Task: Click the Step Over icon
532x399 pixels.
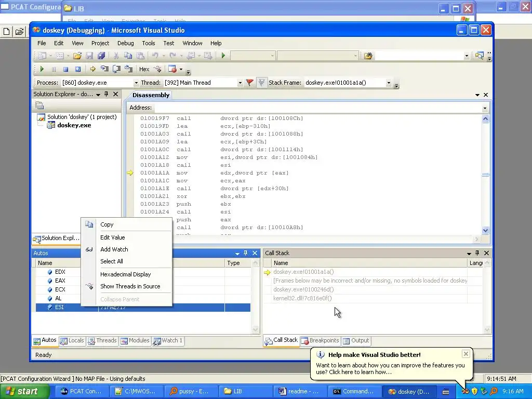Action: pyautogui.click(x=117, y=69)
